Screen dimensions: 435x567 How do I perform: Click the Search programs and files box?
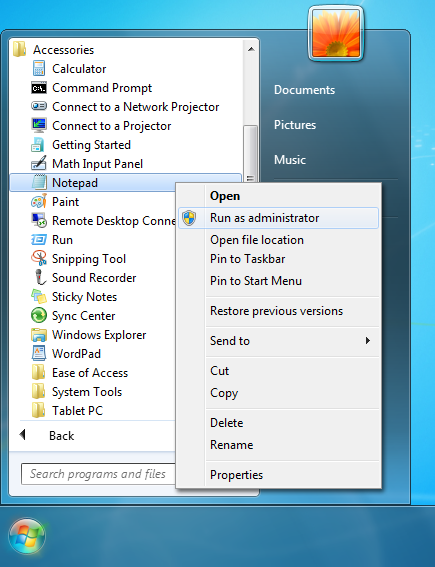98,474
